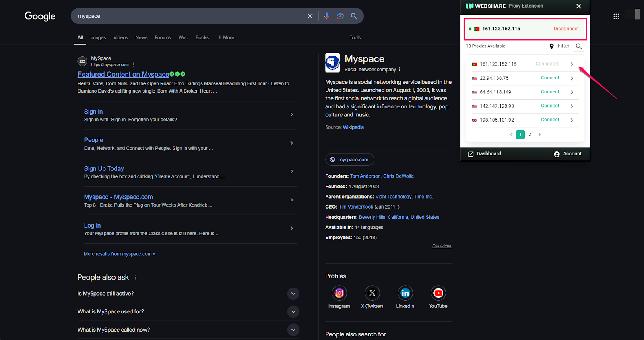Expand details for proxy 198.105.101.92

(x=572, y=120)
